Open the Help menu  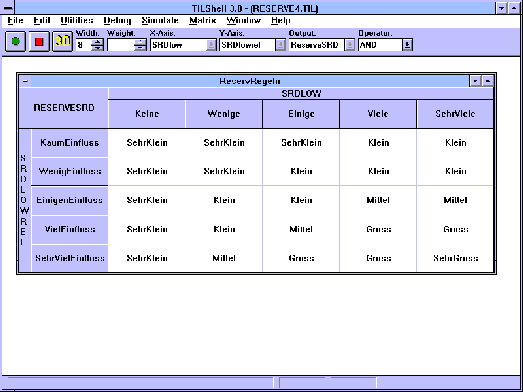281,20
